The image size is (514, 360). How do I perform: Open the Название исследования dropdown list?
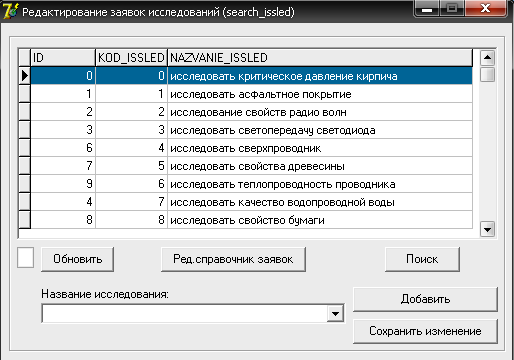coord(335,313)
